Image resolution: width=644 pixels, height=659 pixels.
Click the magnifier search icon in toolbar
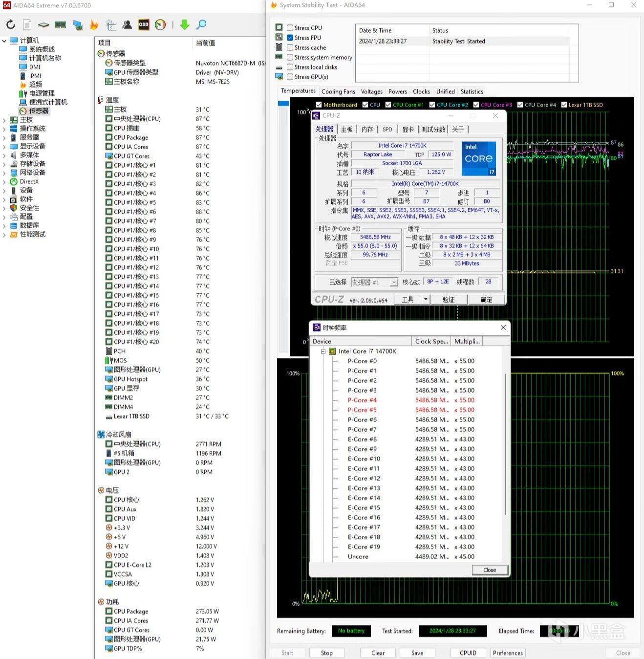(x=201, y=24)
